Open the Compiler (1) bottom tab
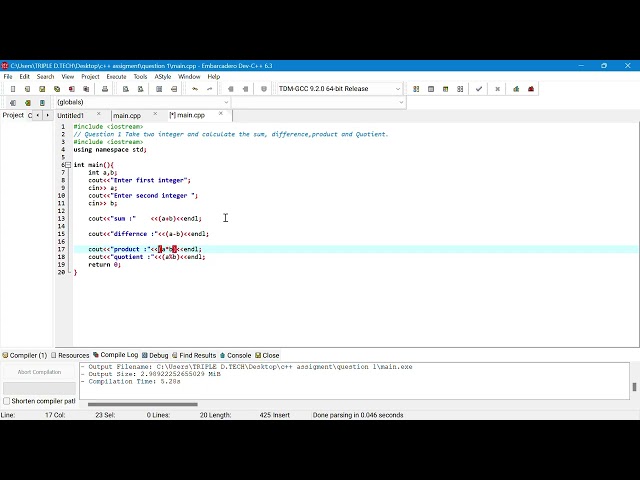The image size is (640, 480). tap(25, 356)
